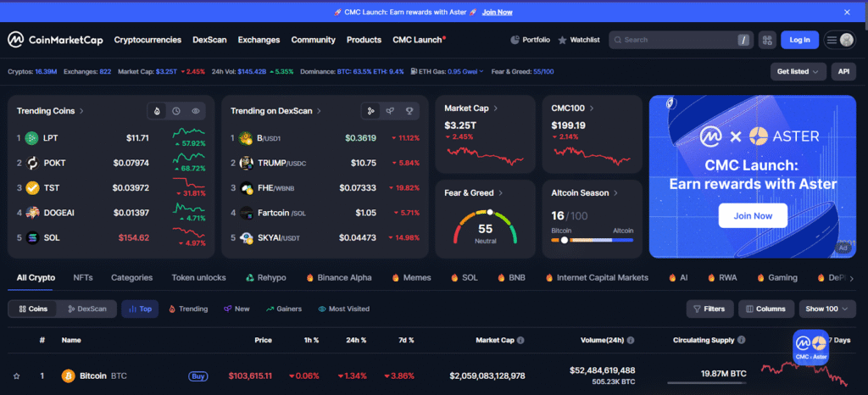Select the DexScan new sprout icon
The height and width of the screenshot is (395, 868).
(x=390, y=111)
